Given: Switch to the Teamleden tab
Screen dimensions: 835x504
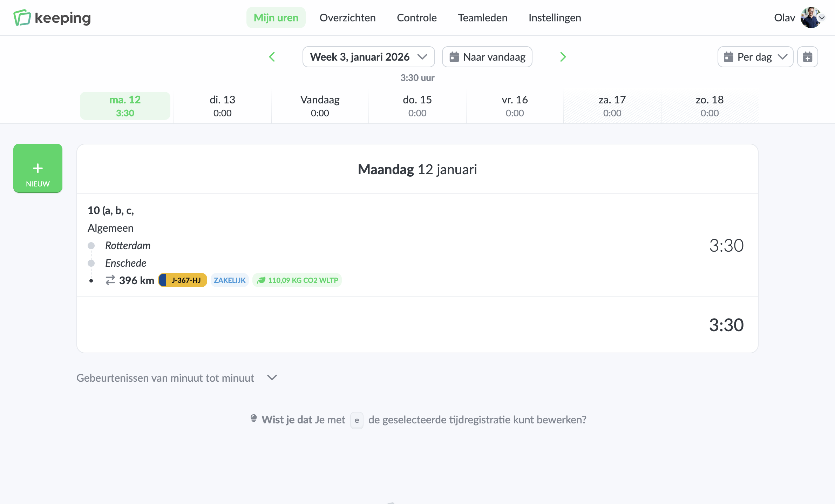Looking at the screenshot, I should (x=482, y=18).
